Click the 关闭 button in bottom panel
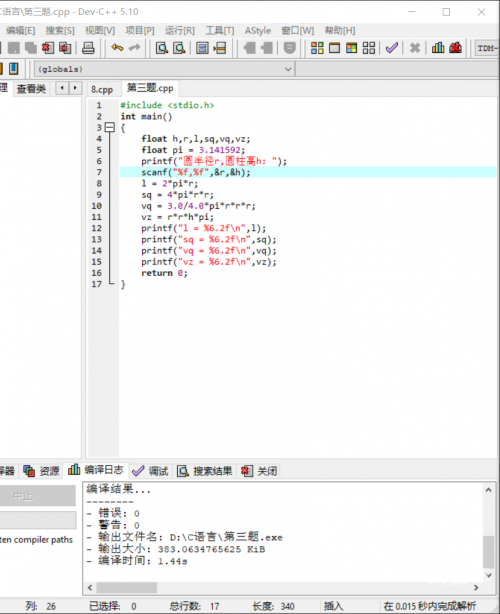The width and height of the screenshot is (500, 614). [259, 471]
